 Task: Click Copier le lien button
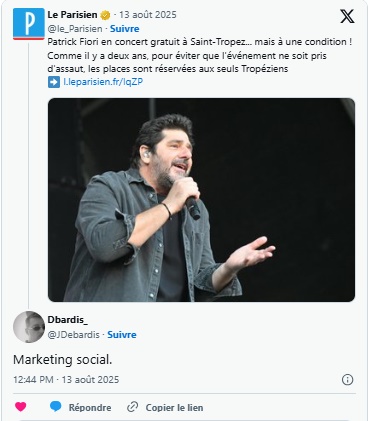174,407
